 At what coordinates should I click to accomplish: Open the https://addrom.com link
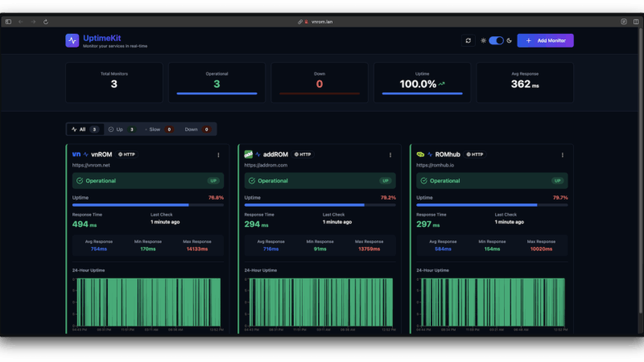(x=266, y=165)
